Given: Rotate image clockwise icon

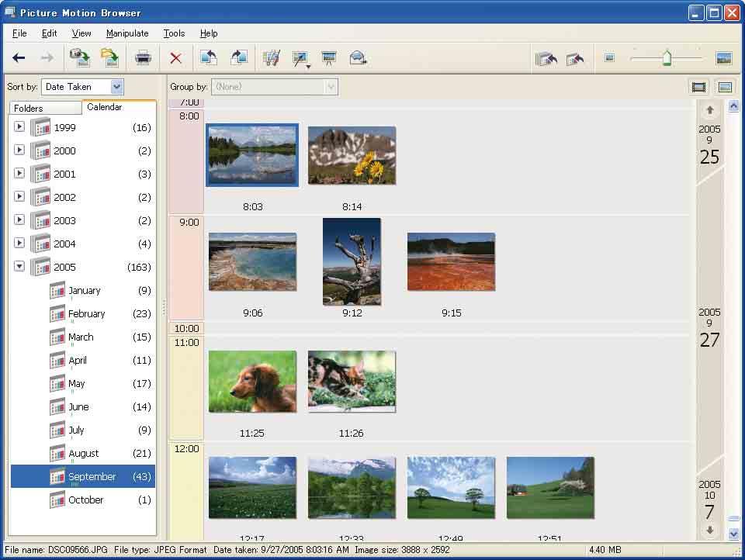Looking at the screenshot, I should [x=239, y=58].
